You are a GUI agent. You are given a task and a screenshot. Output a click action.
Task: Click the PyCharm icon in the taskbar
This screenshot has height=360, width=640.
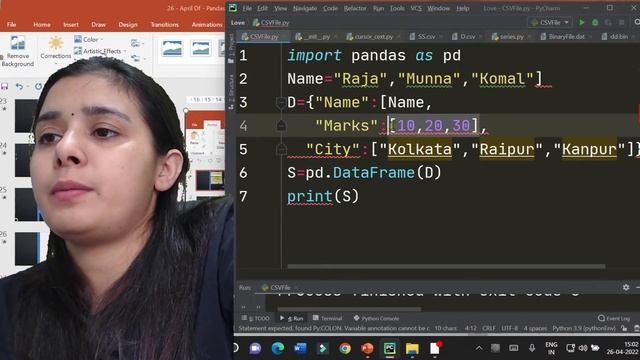(x=389, y=348)
